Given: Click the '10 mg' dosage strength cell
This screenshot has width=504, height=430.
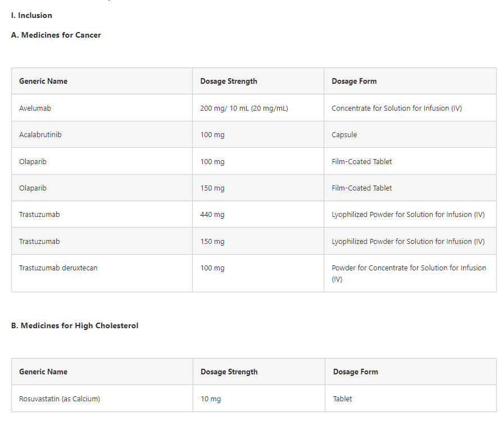Looking at the screenshot, I should (x=211, y=399).
